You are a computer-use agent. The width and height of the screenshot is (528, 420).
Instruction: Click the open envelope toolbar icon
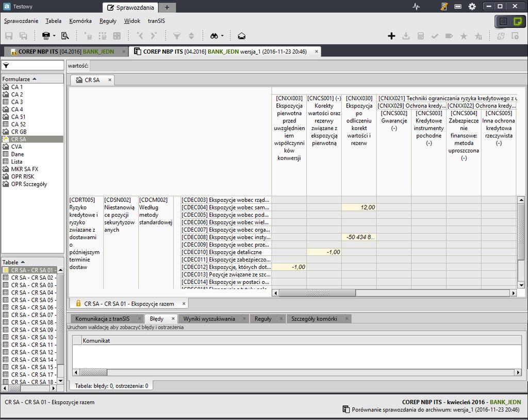[241, 36]
